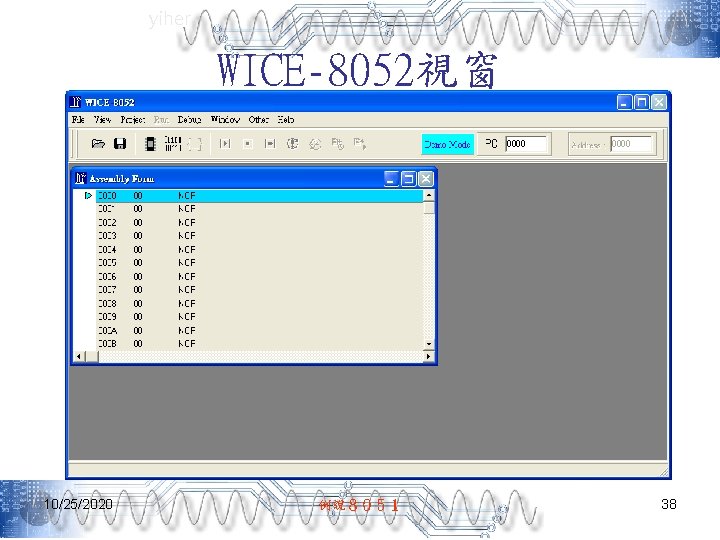Screen dimensions: 720x540
Task: Click the up arrow of the assembly list scrollbar
Action: click(x=429, y=195)
